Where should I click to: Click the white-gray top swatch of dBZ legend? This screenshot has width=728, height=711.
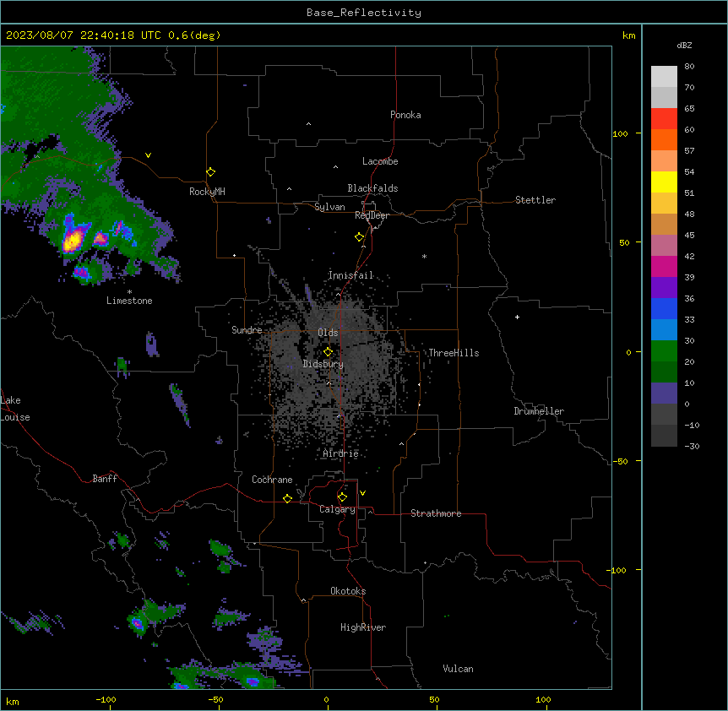click(664, 77)
